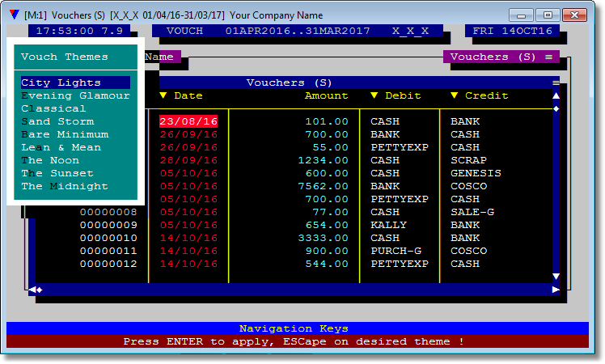Select the City Lights theme

click(x=76, y=83)
